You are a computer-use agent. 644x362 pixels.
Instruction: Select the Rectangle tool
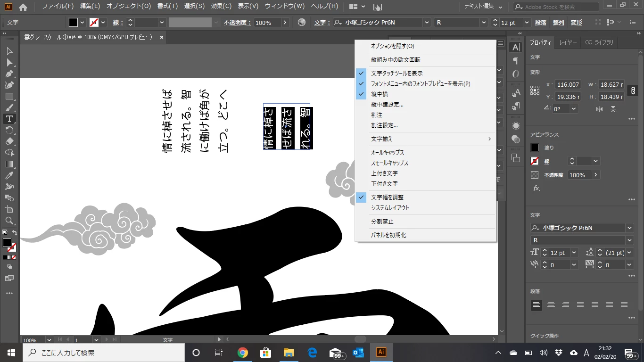pos(9,96)
